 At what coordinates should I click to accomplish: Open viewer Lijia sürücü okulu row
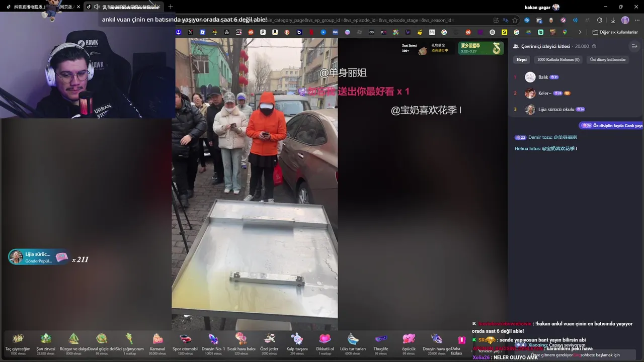click(575, 109)
